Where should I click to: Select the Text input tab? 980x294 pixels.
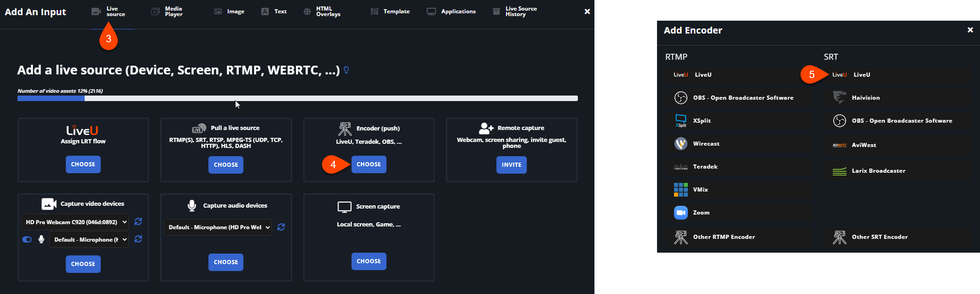click(x=274, y=11)
